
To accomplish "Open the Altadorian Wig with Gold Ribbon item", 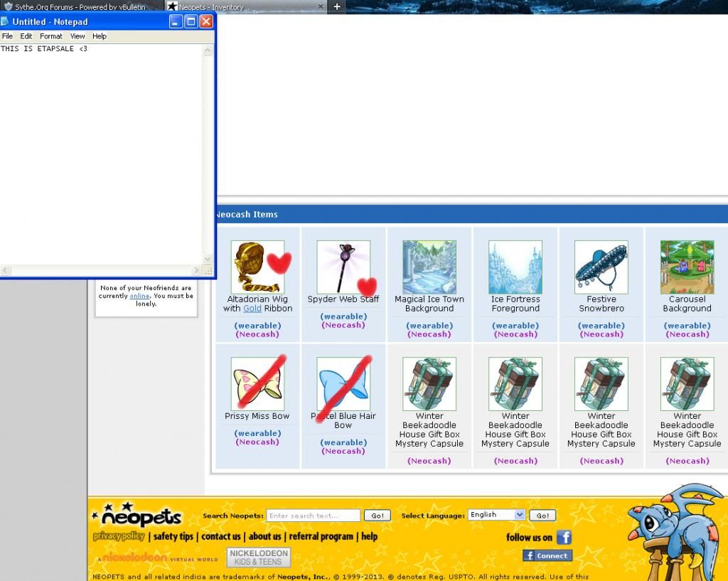I will [257, 267].
